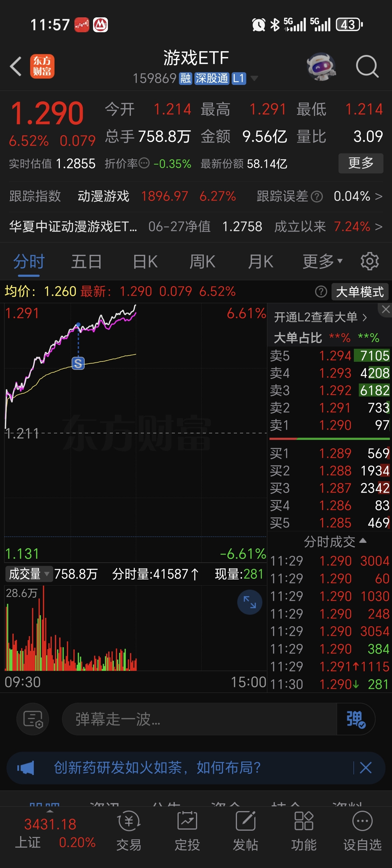
Task: Open chart settings gear icon
Action: click(369, 261)
